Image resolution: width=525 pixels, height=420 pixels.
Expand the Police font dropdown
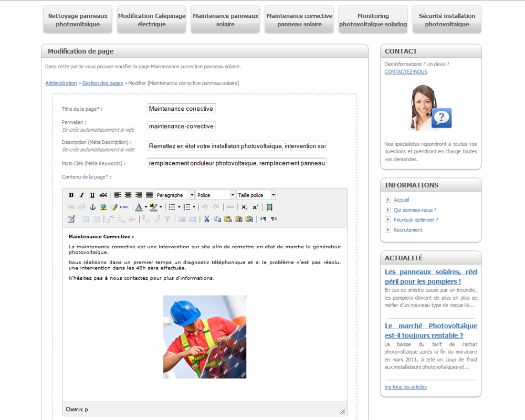(x=233, y=195)
